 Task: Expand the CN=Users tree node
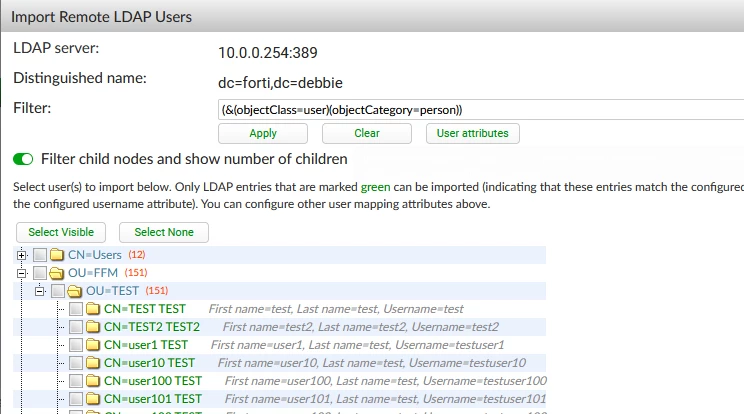tap(21, 255)
